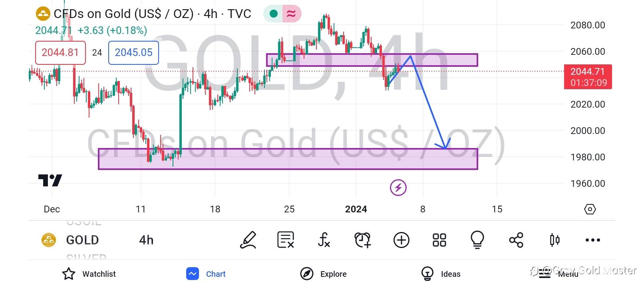Open the indicators fx button
644x288 pixels.
coord(324,240)
